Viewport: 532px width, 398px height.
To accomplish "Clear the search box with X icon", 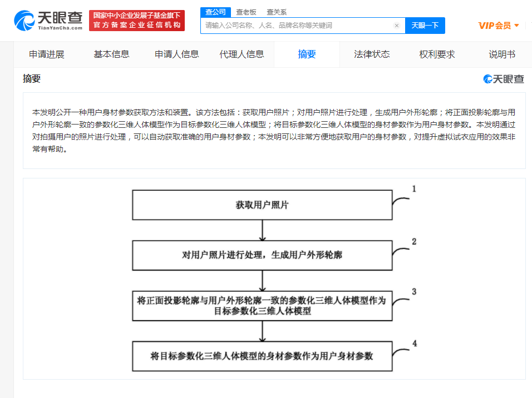I will 396,26.
